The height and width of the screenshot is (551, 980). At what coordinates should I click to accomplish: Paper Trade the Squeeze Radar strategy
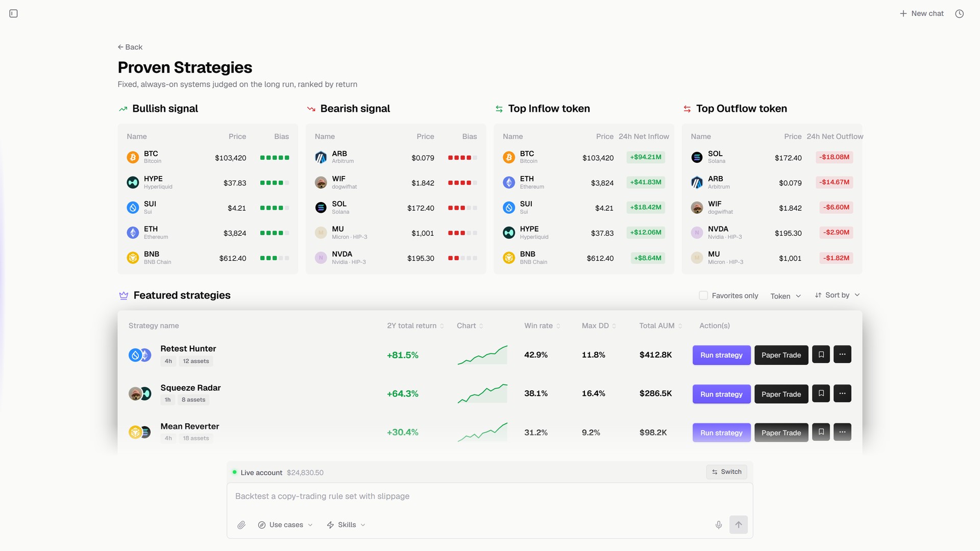(x=781, y=394)
